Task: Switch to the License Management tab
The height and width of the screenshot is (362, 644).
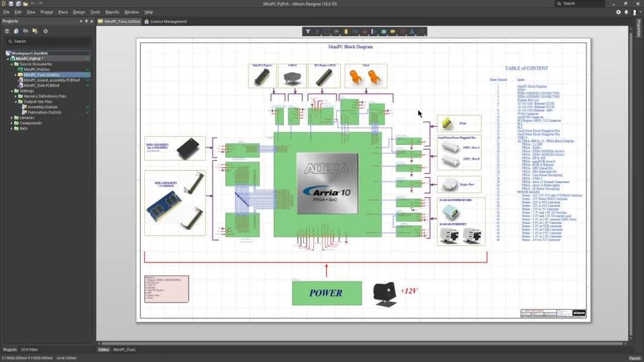Action: pyautogui.click(x=166, y=21)
